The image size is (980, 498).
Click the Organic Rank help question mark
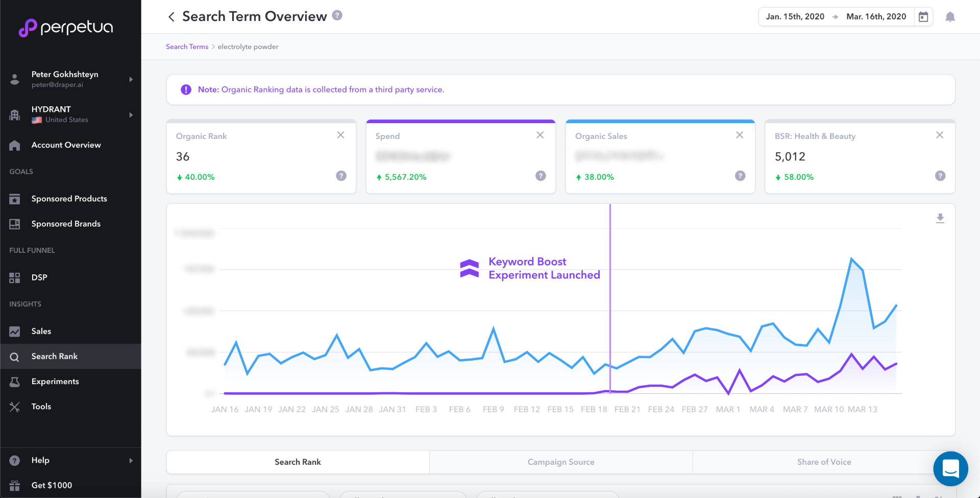pos(341,176)
